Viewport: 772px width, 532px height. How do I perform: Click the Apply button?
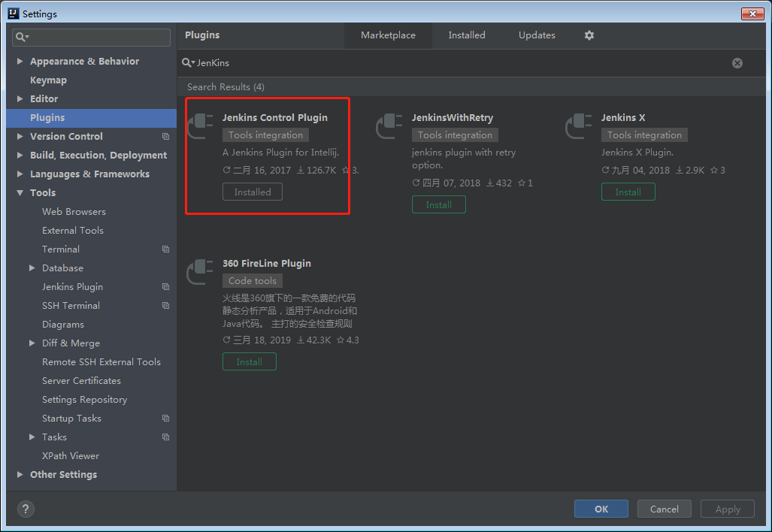[x=728, y=509]
